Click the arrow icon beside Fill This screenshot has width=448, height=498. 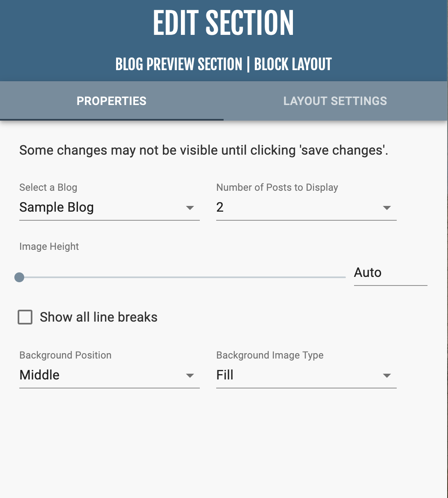click(387, 376)
